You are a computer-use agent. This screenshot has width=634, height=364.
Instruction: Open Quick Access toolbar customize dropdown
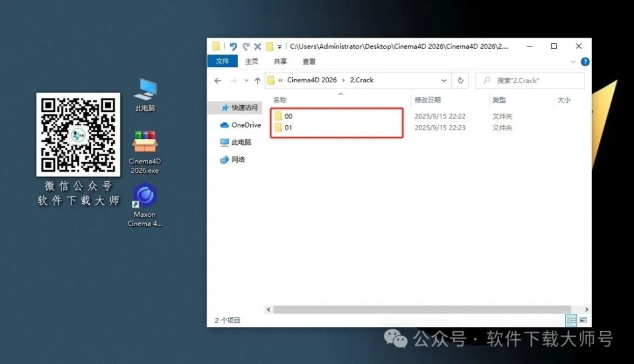pyautogui.click(x=280, y=47)
